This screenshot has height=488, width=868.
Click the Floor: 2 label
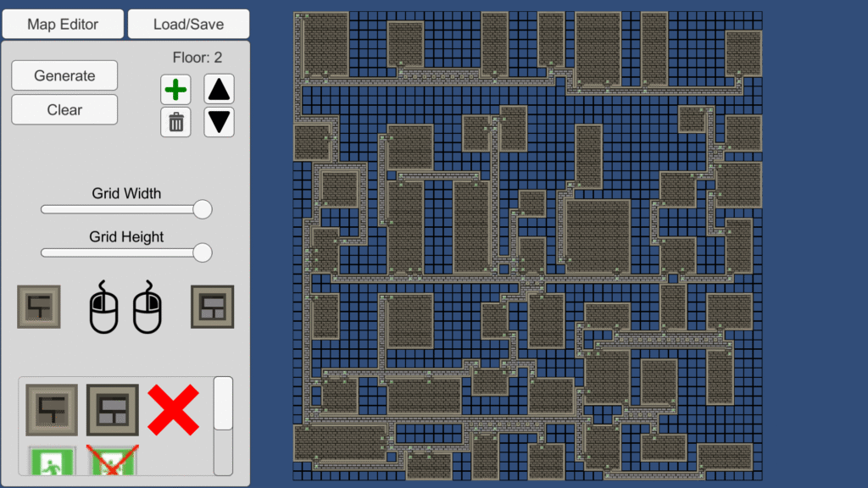pos(197,58)
